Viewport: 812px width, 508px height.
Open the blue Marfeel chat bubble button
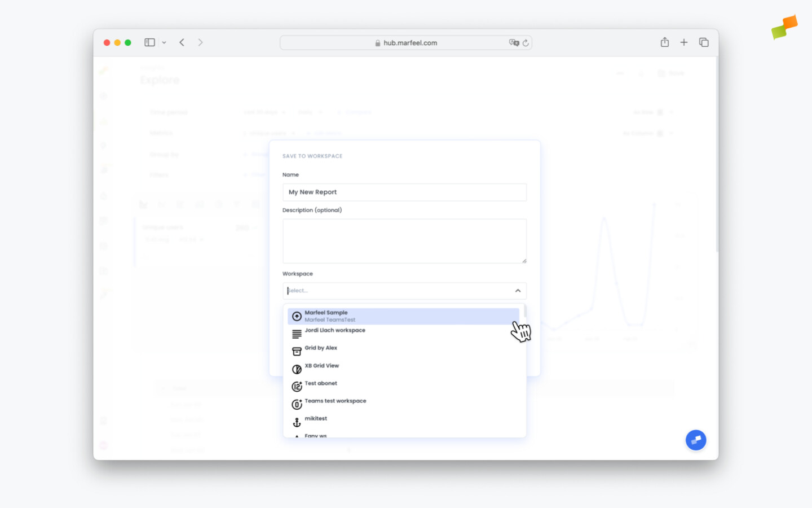point(695,440)
